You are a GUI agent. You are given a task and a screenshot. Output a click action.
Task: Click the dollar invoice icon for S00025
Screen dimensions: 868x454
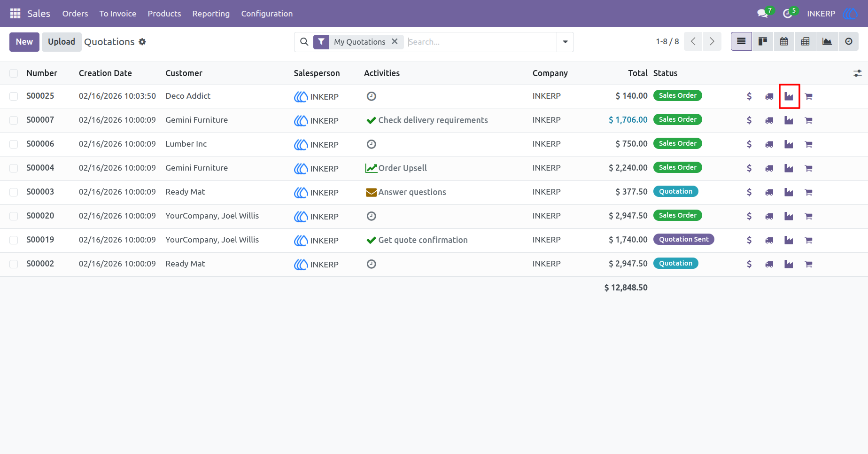click(x=749, y=96)
